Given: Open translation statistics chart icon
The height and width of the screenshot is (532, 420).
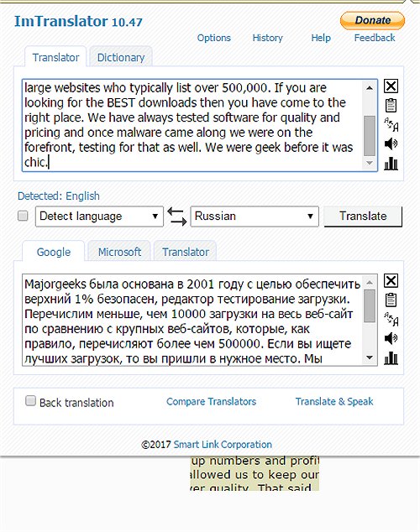Looking at the screenshot, I should (391, 357).
